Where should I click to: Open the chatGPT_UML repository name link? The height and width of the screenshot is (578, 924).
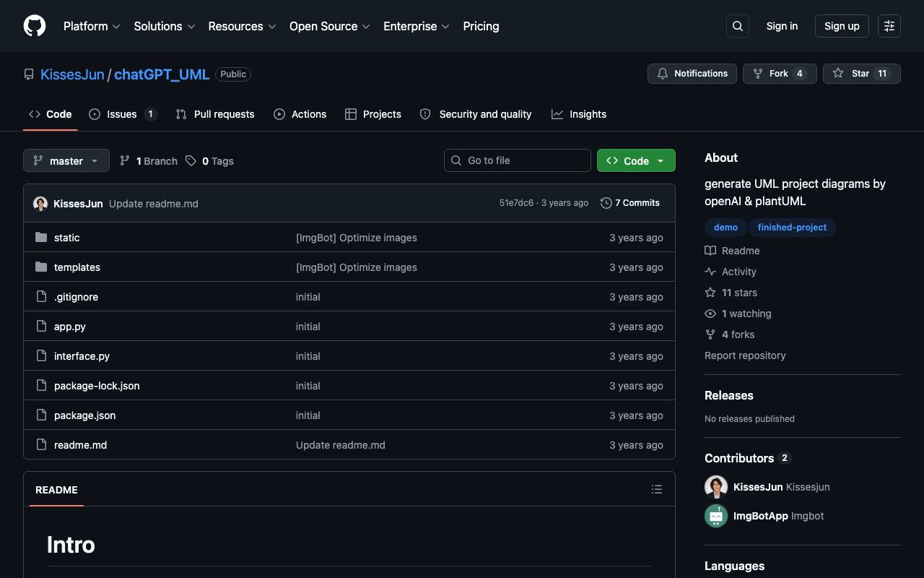[x=162, y=74]
